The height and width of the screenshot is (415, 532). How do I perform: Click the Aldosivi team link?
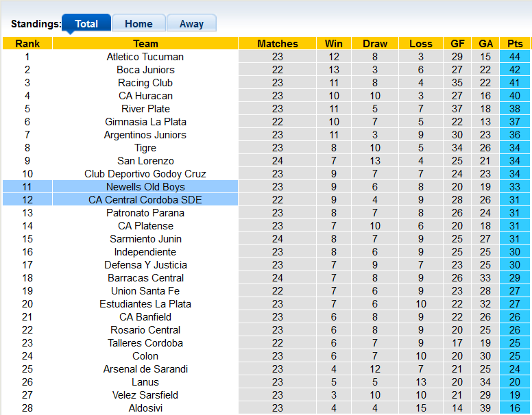click(145, 408)
